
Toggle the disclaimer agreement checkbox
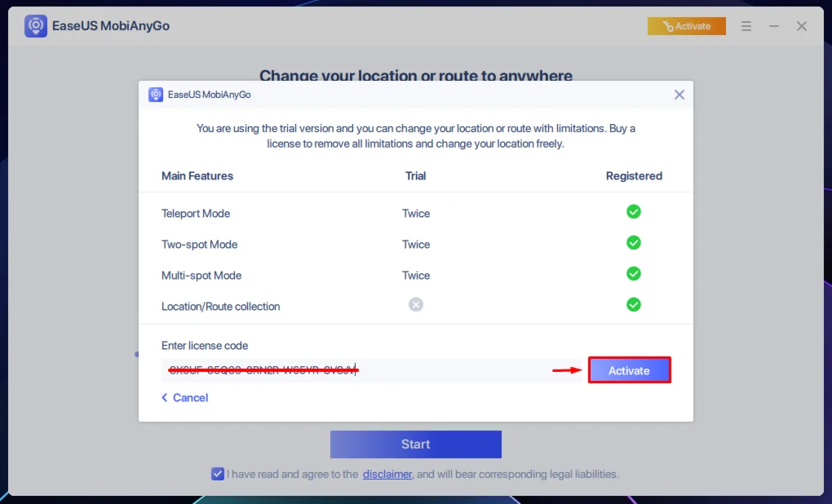(218, 474)
